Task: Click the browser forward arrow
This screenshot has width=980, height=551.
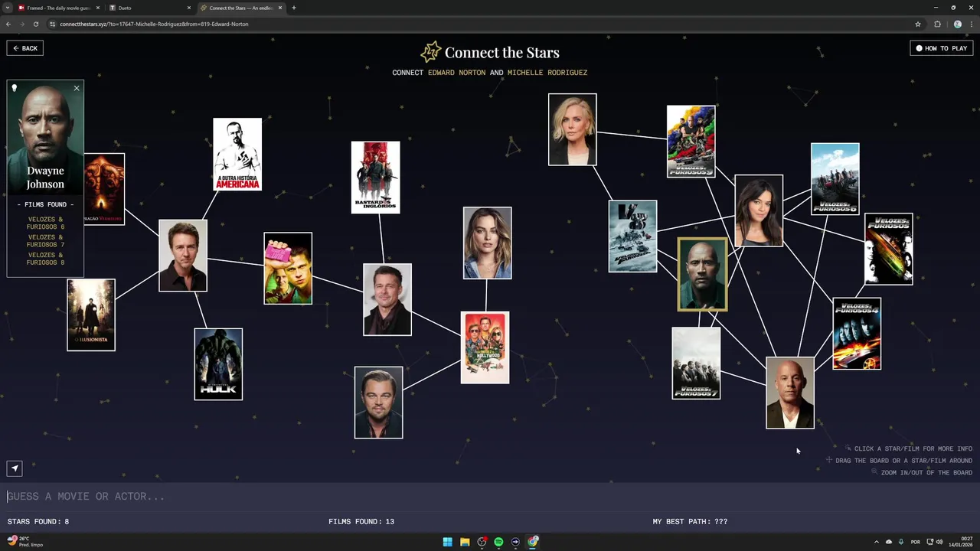Action: [22, 24]
